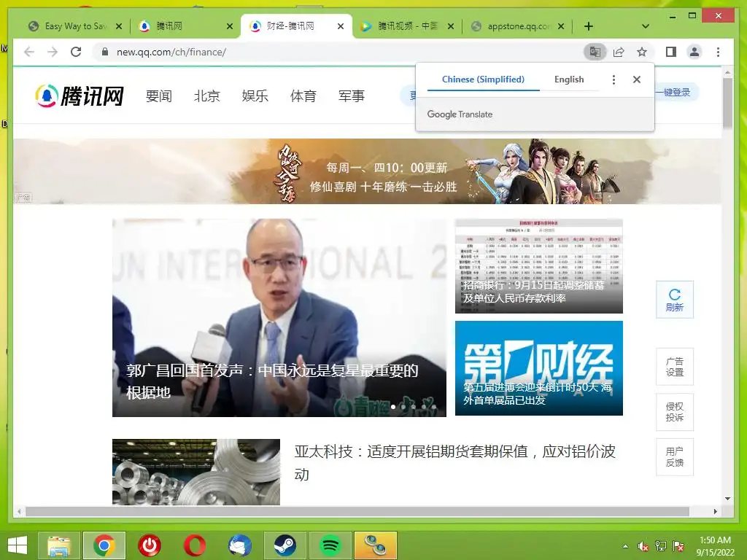Select English in translate popup
747x560 pixels.
click(569, 79)
